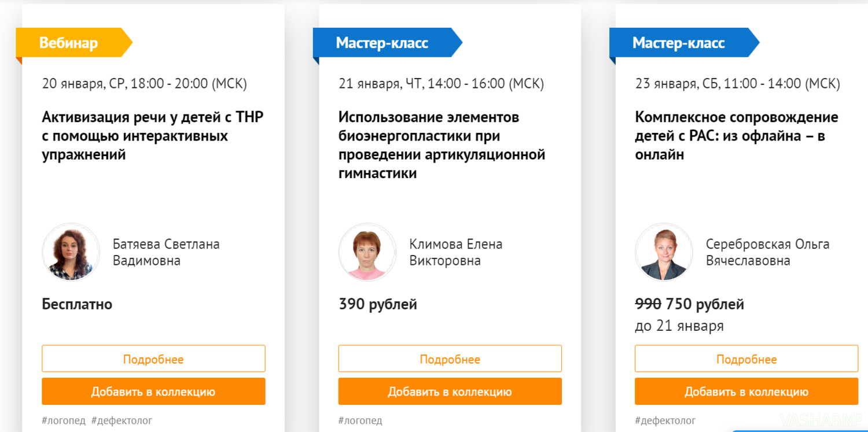The width and height of the screenshot is (868, 432).
Task: Open the title Использование элементов биоэнергопластики
Action: (x=442, y=145)
